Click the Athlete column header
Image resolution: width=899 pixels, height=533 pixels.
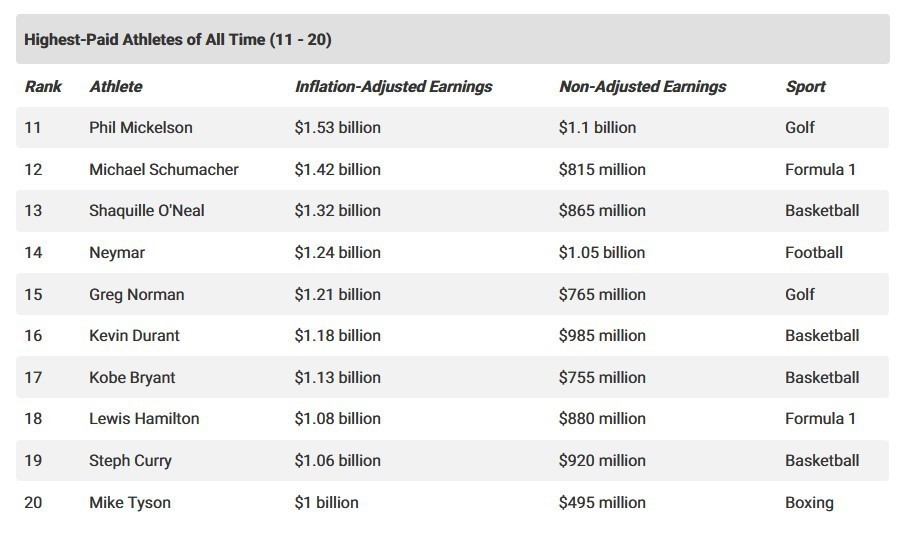(116, 87)
